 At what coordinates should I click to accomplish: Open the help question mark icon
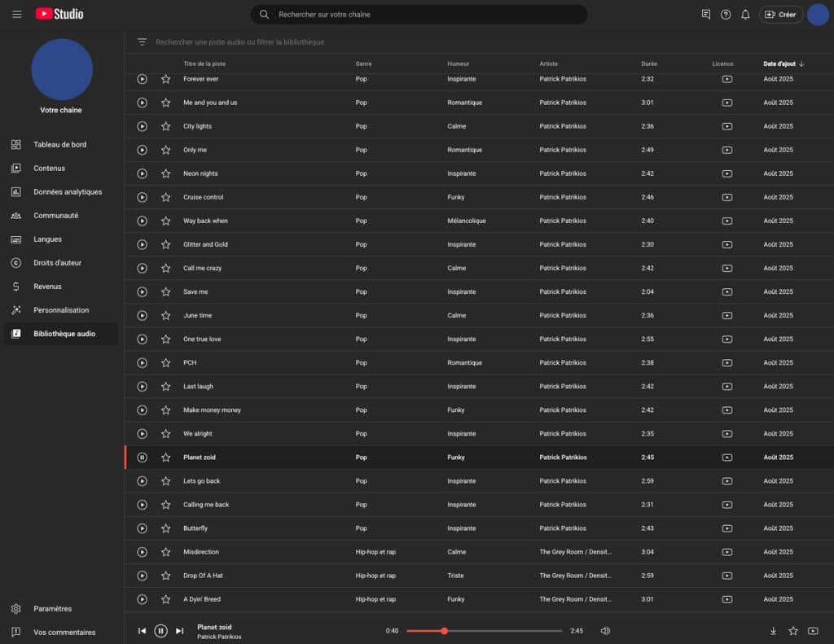[x=725, y=14]
